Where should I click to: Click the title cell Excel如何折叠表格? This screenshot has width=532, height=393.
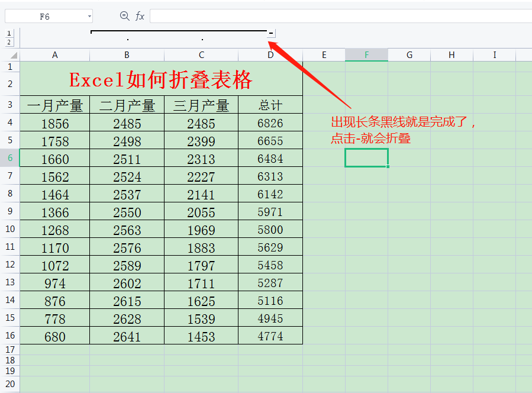coord(161,79)
